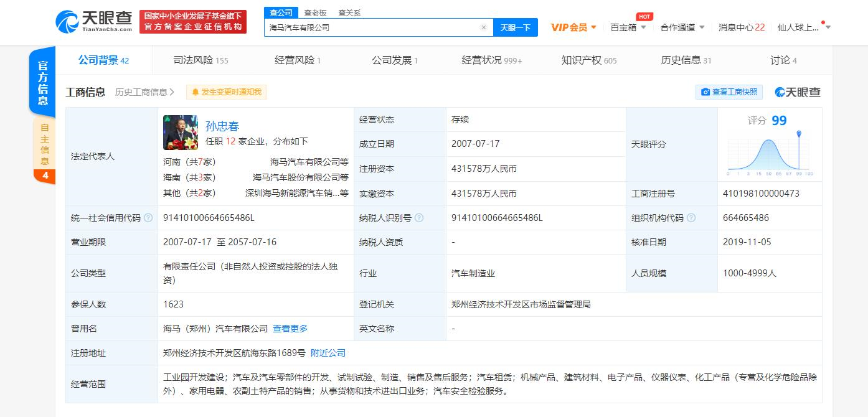
Task: Click 行业 value 汽车制造业
Action: point(473,273)
